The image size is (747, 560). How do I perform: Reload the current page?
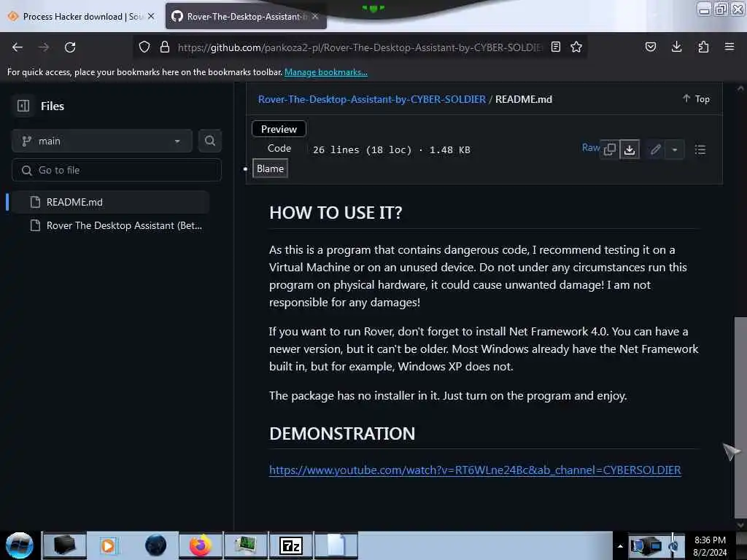(x=70, y=47)
